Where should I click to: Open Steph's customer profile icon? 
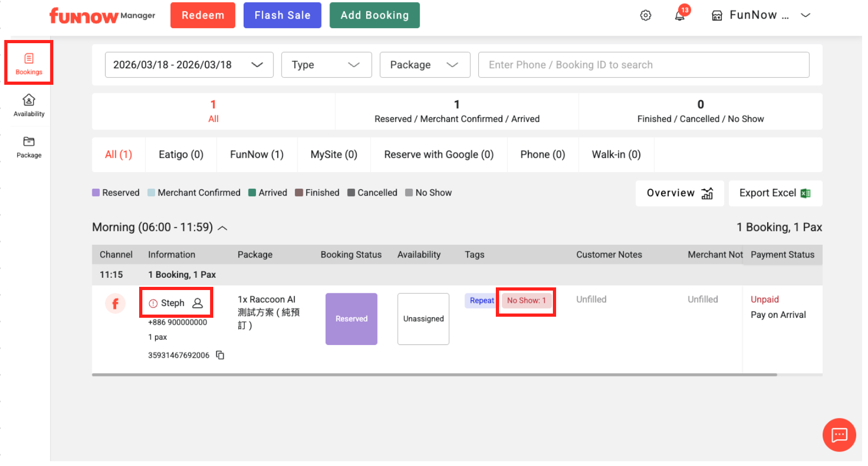pos(197,303)
